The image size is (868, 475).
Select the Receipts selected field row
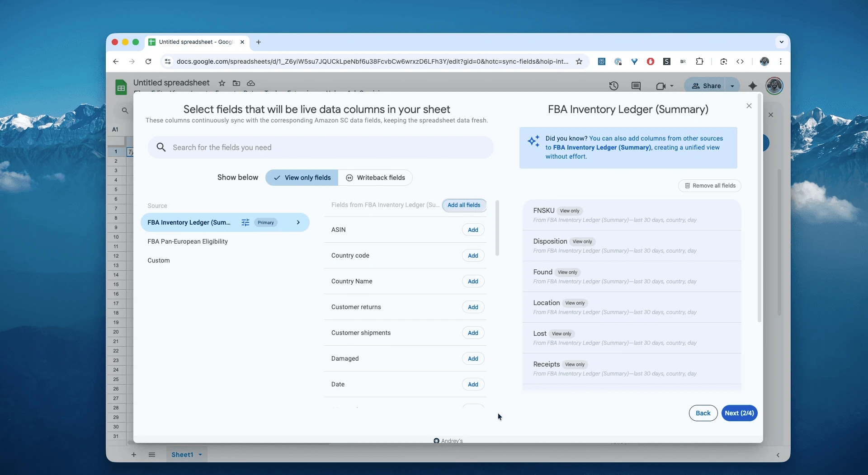point(632,369)
